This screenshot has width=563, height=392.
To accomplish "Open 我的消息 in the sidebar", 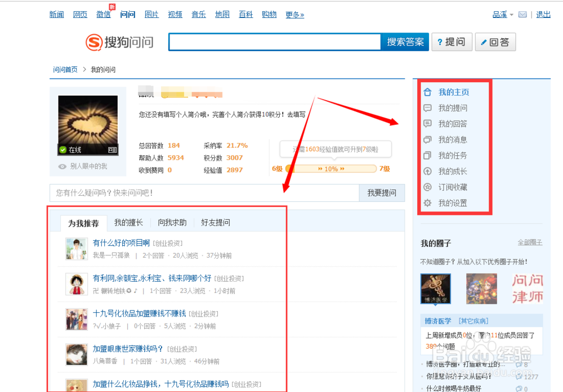I will [x=453, y=139].
